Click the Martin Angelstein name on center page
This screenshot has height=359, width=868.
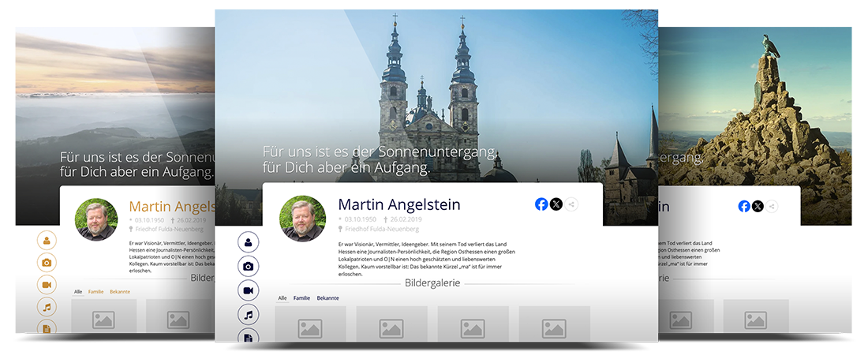(x=398, y=204)
